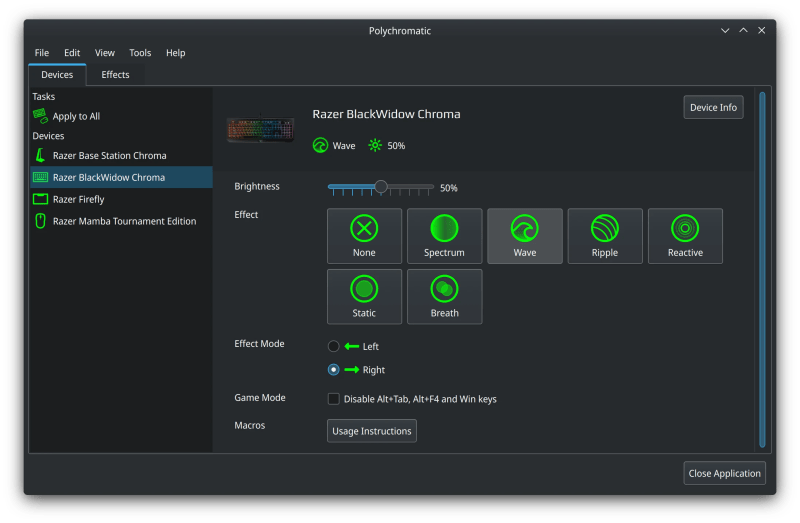Minimize the Polychromatic window
Screen dimensions: 800x523
725,31
